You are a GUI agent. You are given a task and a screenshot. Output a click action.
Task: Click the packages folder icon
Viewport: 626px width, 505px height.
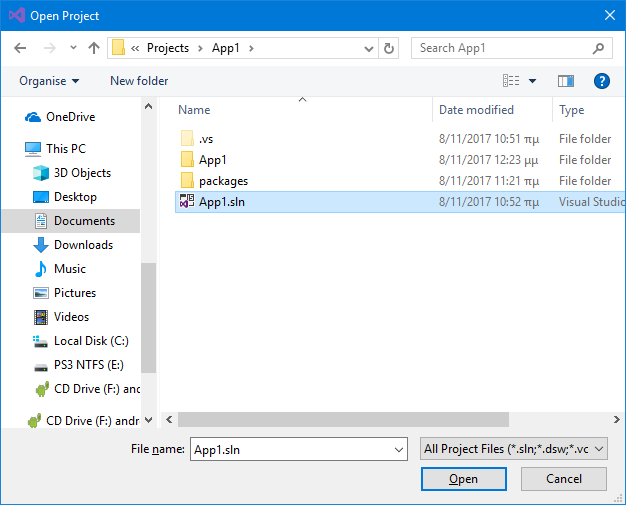[187, 180]
